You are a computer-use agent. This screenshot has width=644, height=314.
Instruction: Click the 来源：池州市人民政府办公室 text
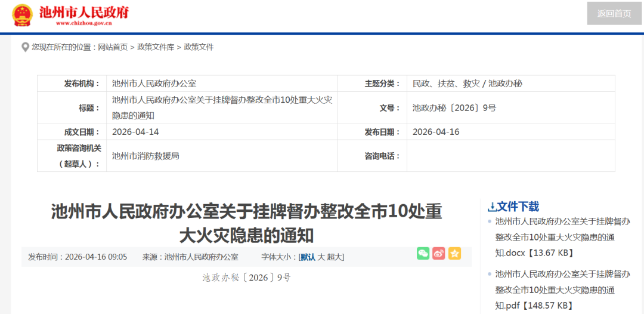[190, 257]
